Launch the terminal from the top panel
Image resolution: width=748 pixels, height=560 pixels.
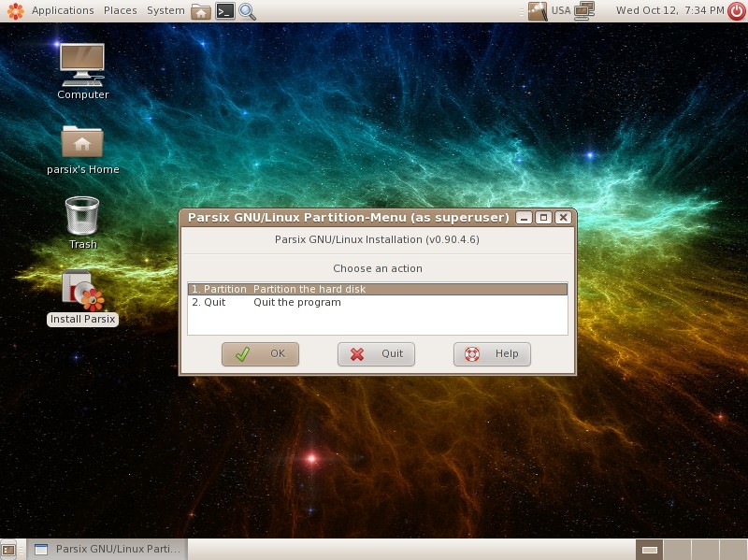coord(224,11)
